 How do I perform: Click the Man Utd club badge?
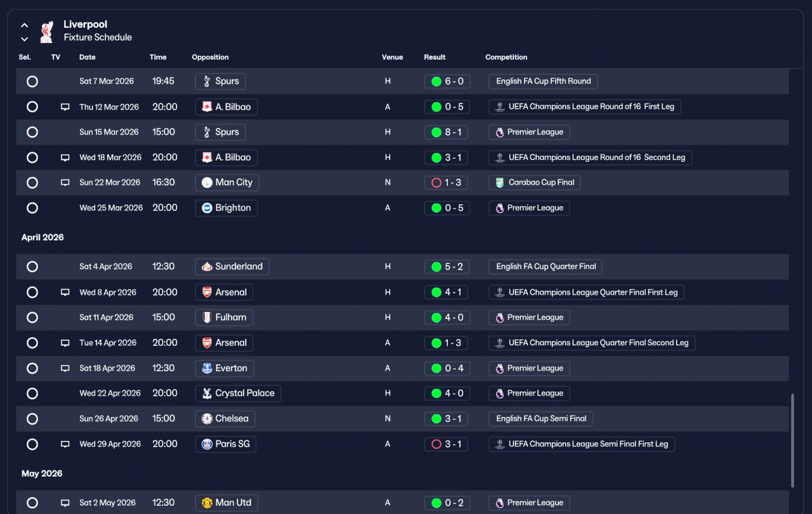207,503
